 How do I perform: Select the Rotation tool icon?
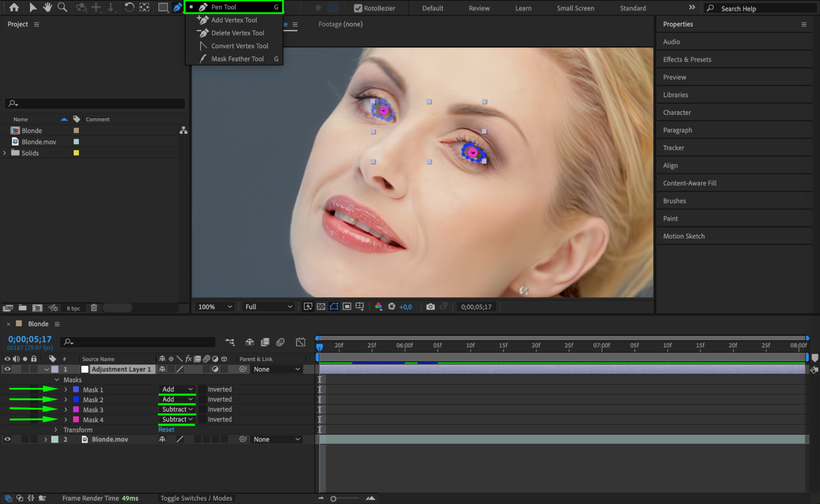click(129, 7)
